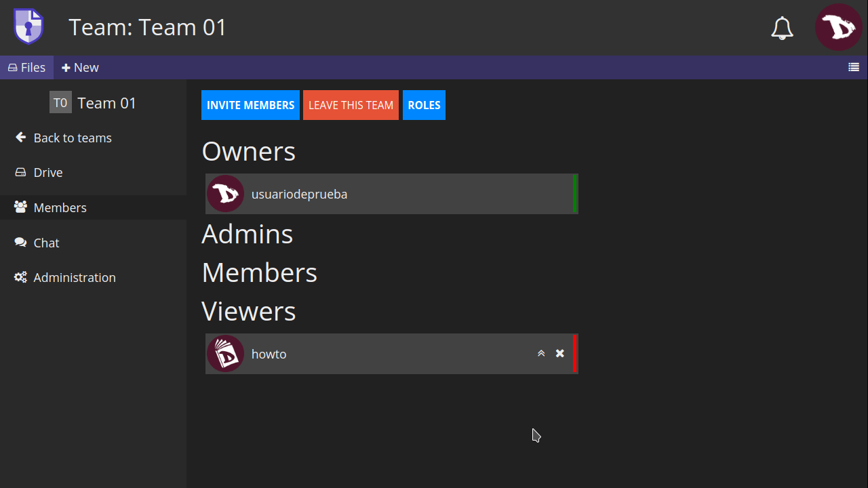Remove howto from the team
This screenshot has height=488, width=868.
[x=560, y=353]
